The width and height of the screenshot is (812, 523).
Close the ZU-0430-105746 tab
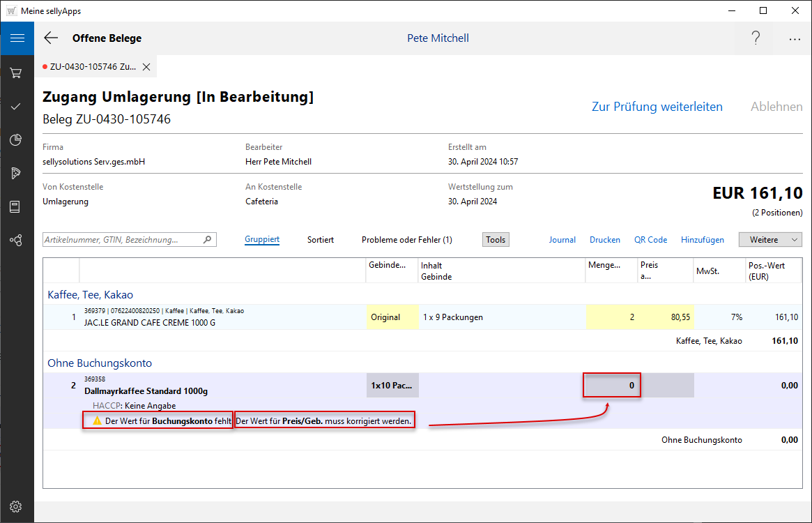point(146,67)
